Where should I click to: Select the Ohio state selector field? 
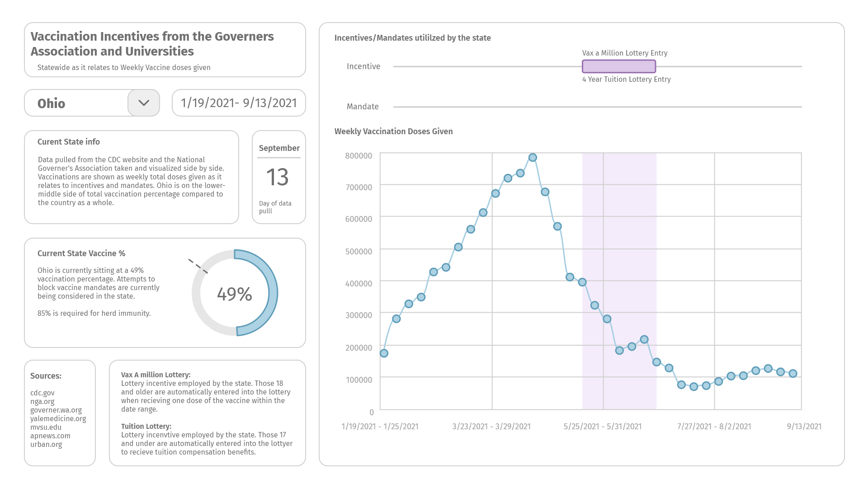point(92,103)
